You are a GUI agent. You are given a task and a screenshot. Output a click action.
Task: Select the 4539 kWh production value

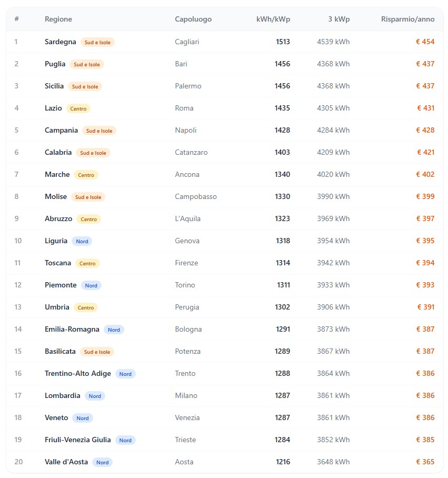coord(333,42)
